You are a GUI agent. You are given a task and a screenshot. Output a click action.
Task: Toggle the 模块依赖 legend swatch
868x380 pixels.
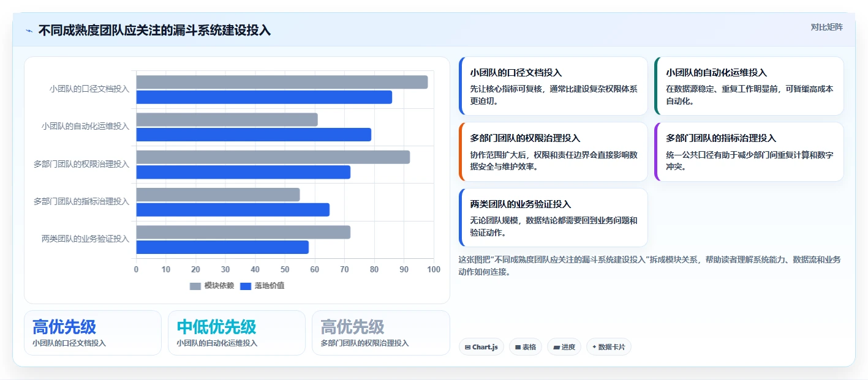click(195, 286)
